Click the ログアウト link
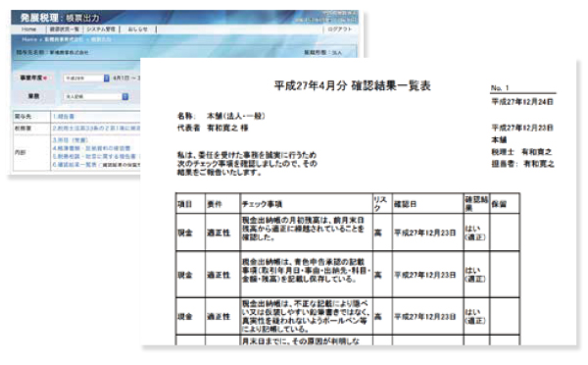 tap(340, 29)
